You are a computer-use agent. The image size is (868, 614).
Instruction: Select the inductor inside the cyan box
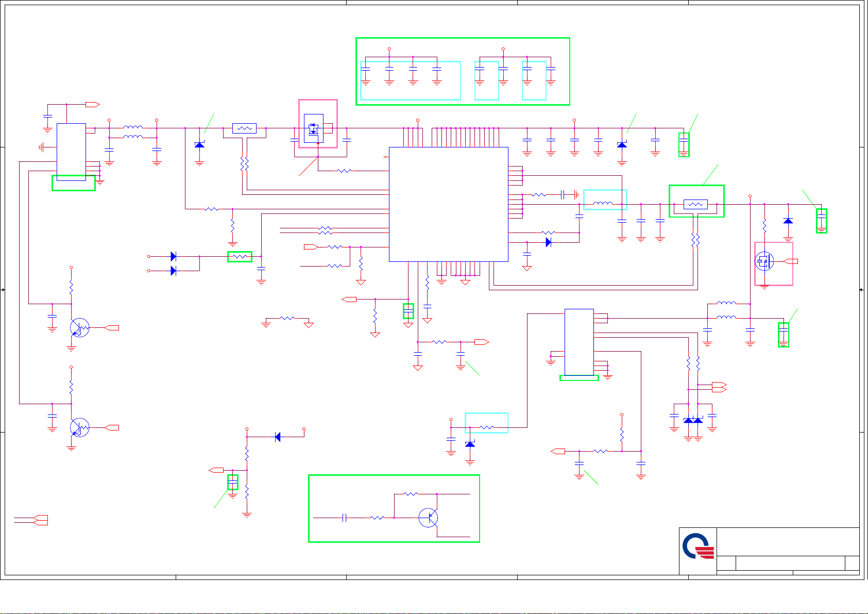[x=603, y=204]
